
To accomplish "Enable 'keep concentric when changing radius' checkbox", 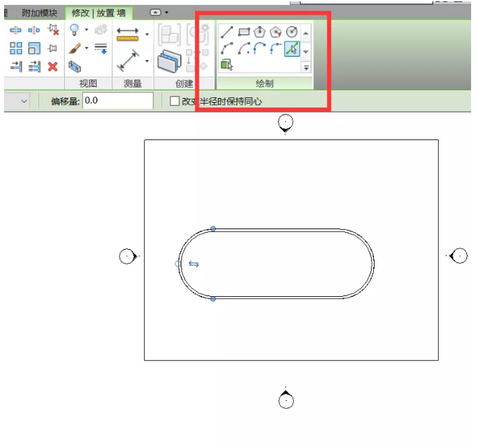I will point(175,101).
